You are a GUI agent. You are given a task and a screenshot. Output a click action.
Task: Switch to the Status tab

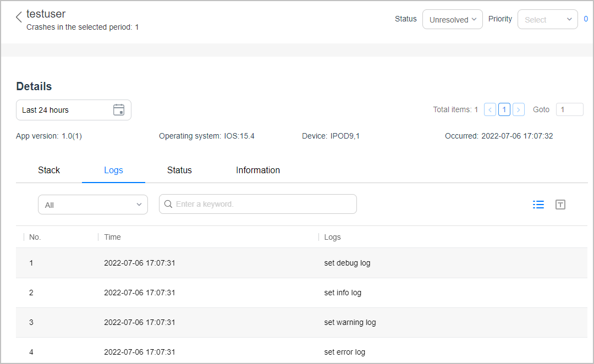point(179,170)
